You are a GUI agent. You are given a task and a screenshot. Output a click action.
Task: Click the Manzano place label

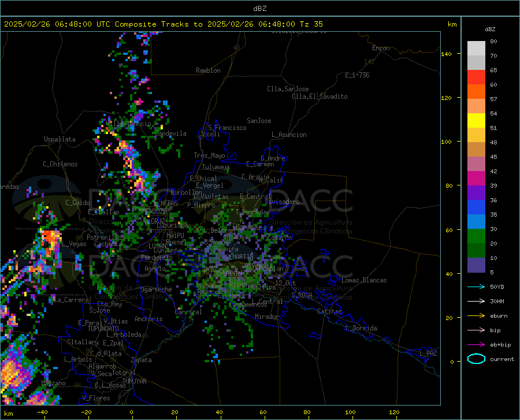click(53, 383)
